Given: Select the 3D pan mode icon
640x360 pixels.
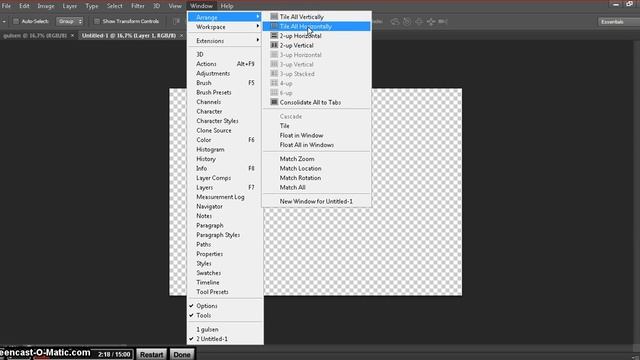Looking at the screenshot, I should click(x=419, y=21).
